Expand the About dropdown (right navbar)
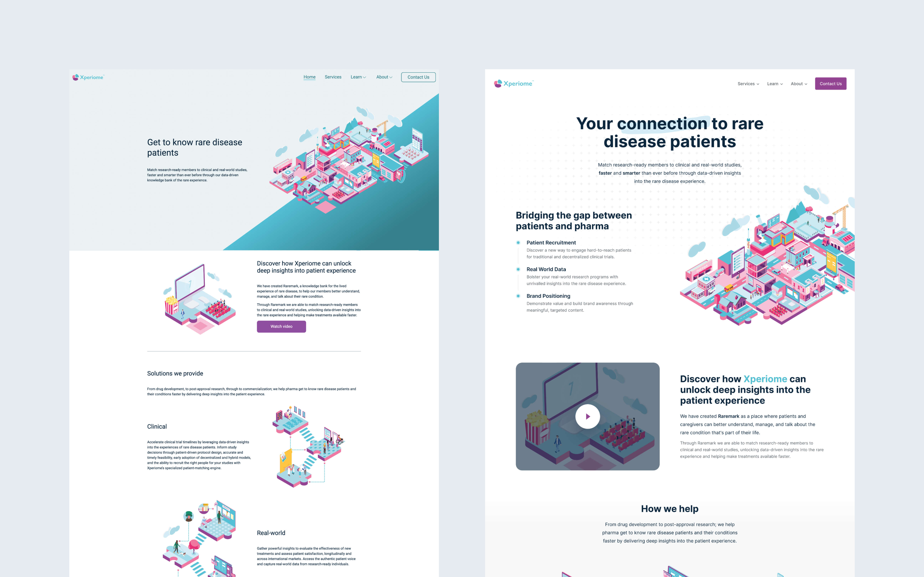 click(799, 84)
